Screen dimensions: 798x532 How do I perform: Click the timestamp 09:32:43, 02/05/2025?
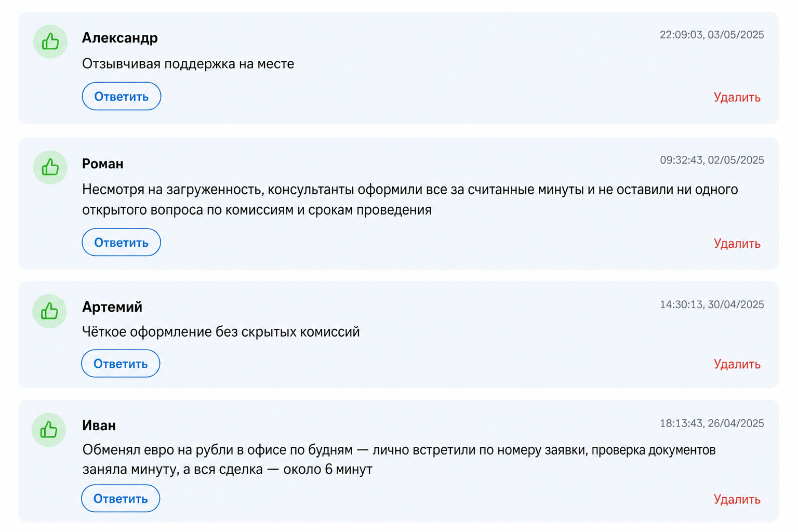pyautogui.click(x=712, y=160)
